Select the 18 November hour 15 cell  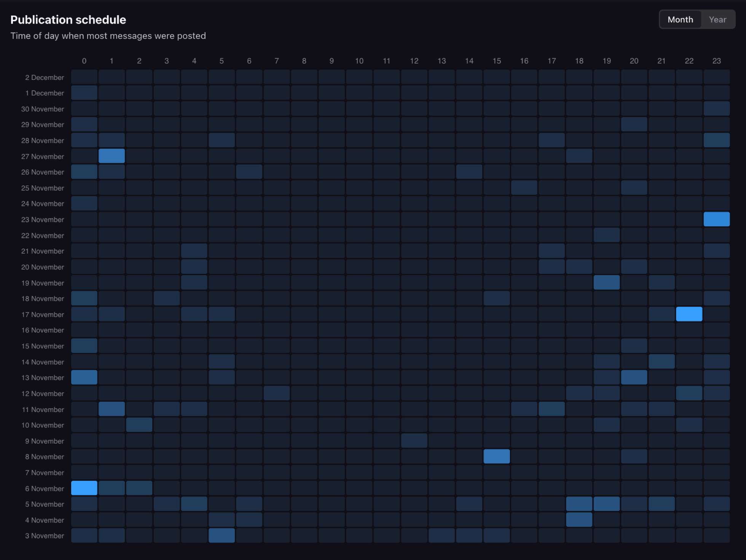point(496,298)
